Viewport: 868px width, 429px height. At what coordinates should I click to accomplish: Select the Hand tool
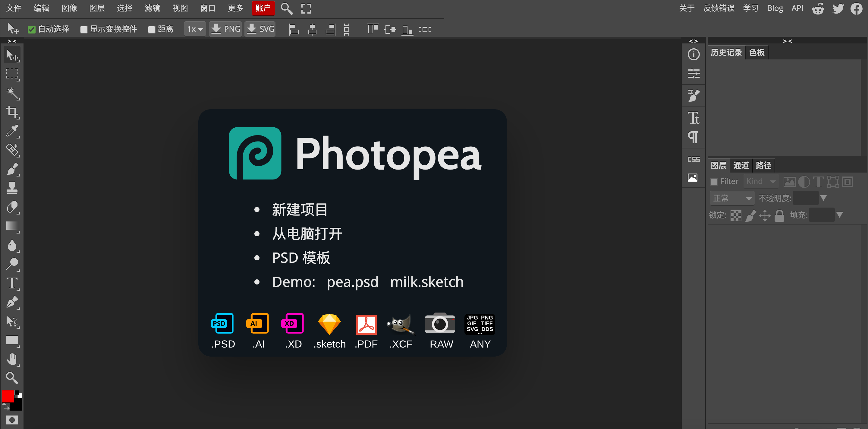click(x=12, y=359)
